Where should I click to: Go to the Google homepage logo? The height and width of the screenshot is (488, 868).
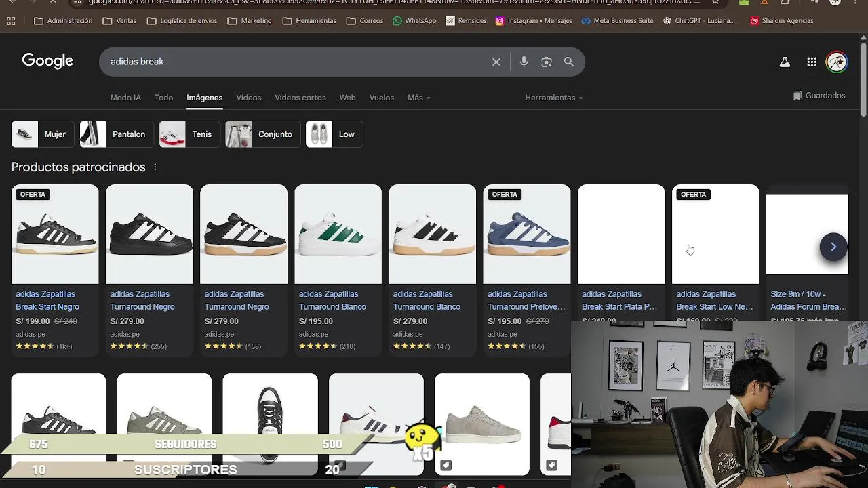coord(47,61)
